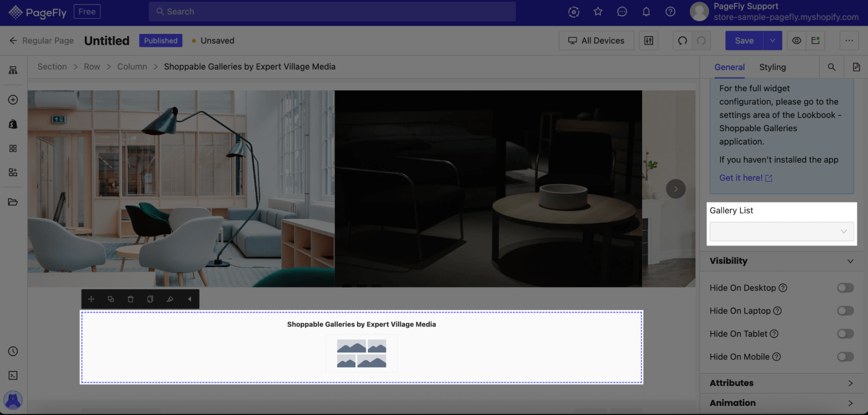This screenshot has width=868, height=415.
Task: Expand the Attributes section
Action: click(782, 383)
